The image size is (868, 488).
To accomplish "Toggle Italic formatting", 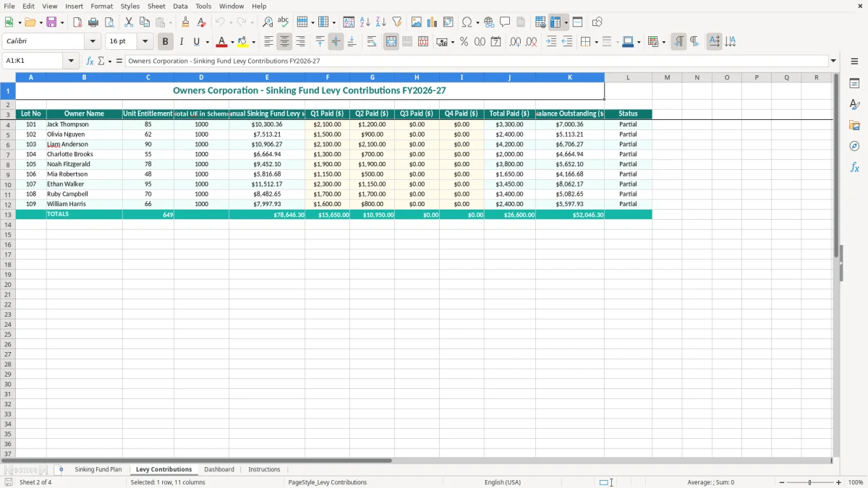I will 182,42.
